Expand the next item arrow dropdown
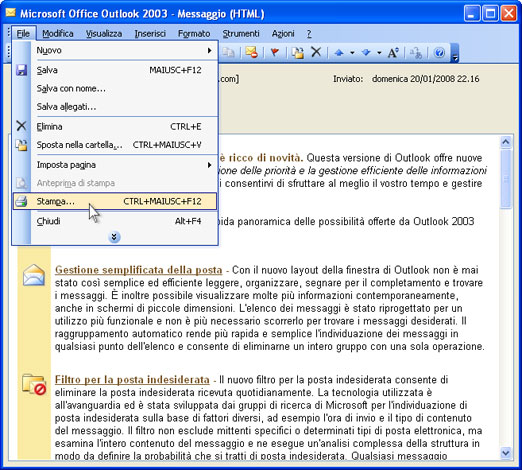This screenshot has height=470, width=522. [379, 53]
